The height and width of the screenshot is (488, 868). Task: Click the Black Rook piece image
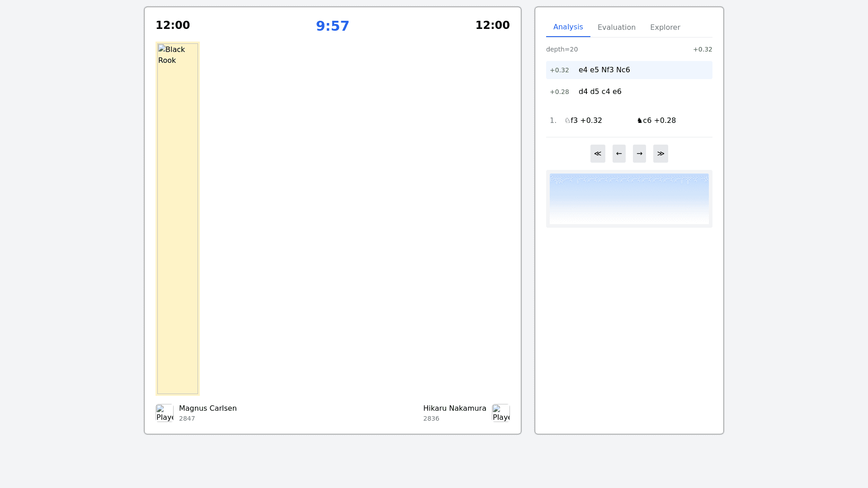click(x=178, y=219)
